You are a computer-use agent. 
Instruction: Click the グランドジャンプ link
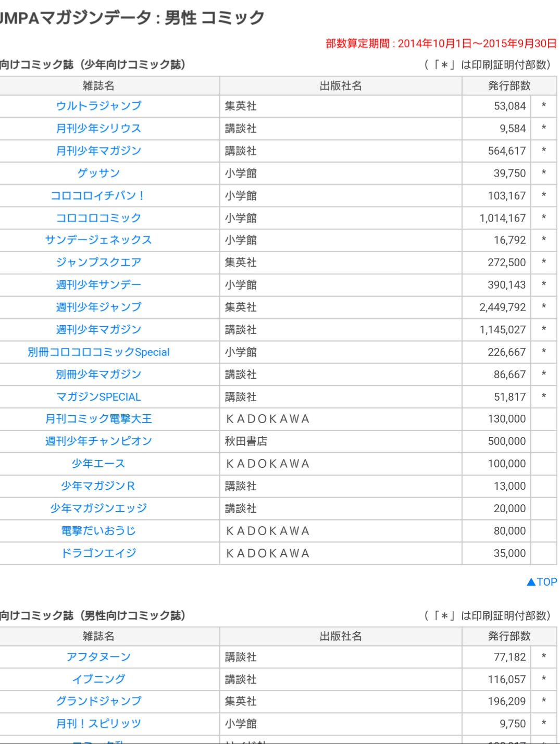tap(98, 701)
